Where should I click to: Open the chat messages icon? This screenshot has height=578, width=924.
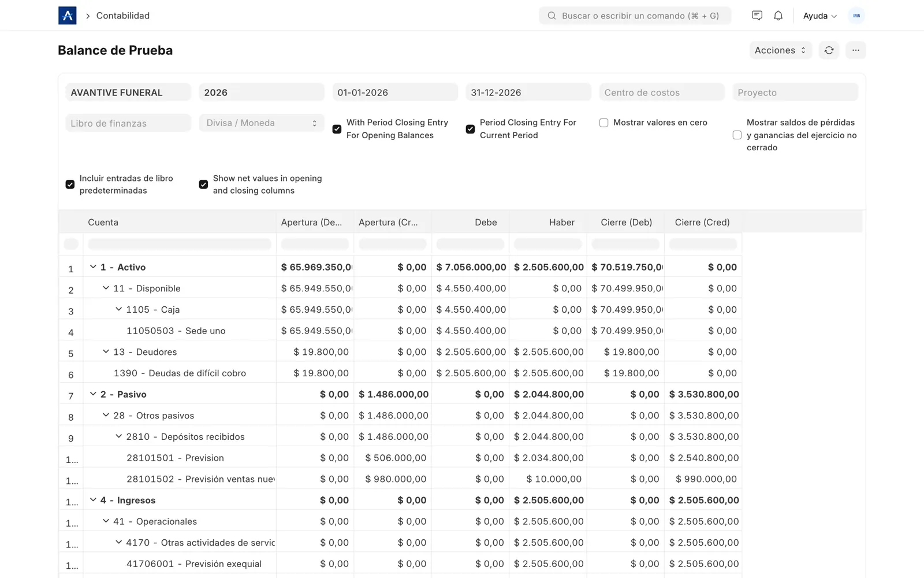[757, 16]
